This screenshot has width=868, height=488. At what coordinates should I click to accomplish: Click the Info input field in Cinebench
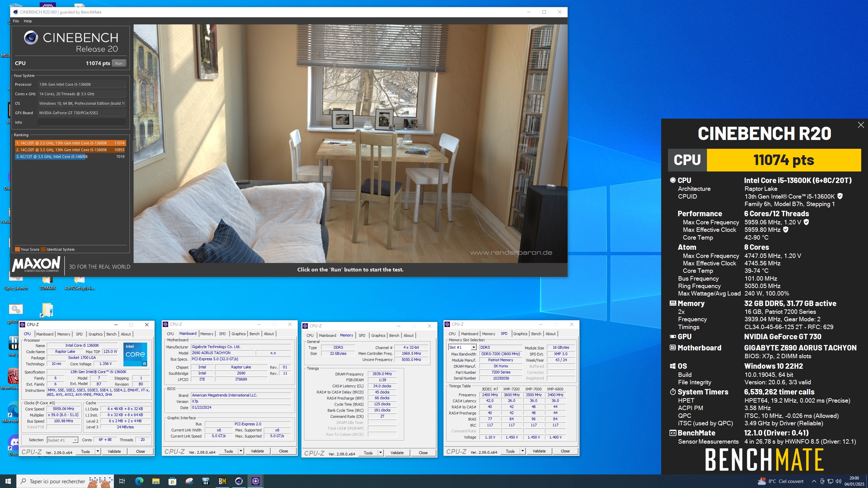(82, 122)
